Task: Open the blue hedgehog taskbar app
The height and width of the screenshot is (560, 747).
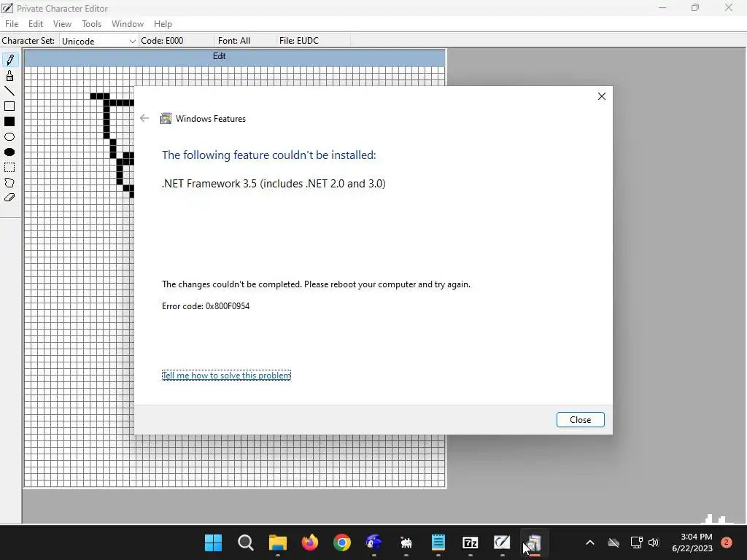Action: (374, 542)
